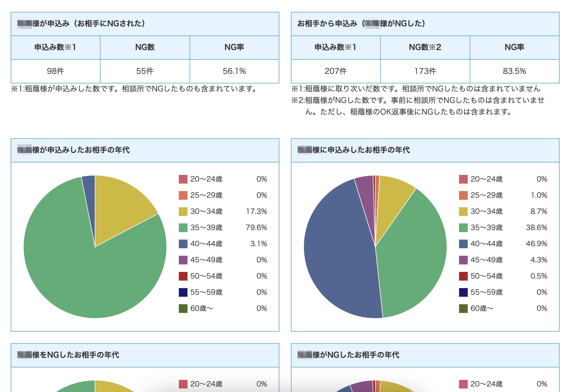
Task: Click the 55〜59歳 navy swatch in right received-ages legend
Action: tap(463, 292)
